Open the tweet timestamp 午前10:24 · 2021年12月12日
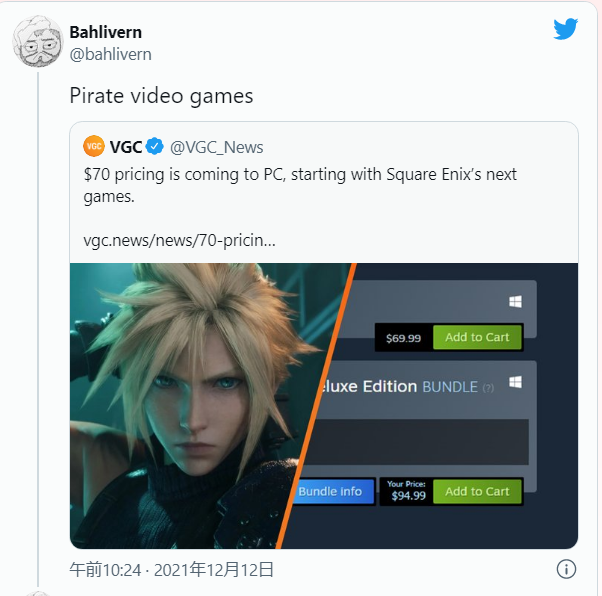 [171, 570]
